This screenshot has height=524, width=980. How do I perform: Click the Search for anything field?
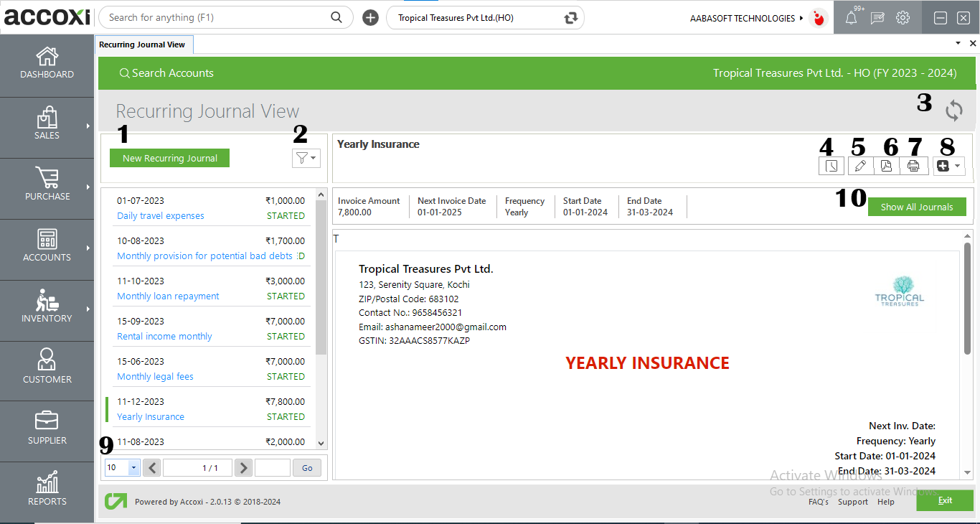click(215, 18)
